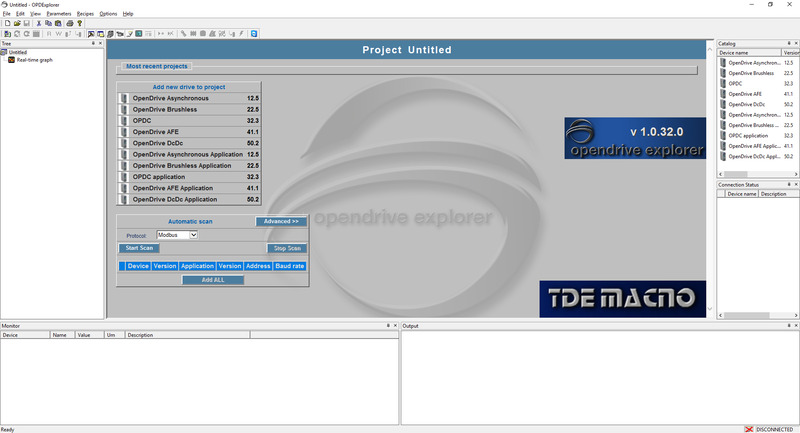Open the Help menu
800x433 pixels.
[128, 14]
